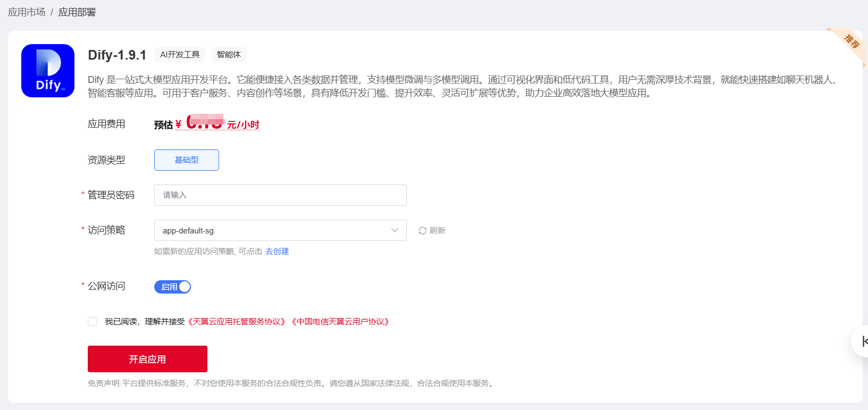Screen dimensions: 868x410
Task: Open 《天翼云应用托管服务协议》 link
Action: pyautogui.click(x=236, y=322)
